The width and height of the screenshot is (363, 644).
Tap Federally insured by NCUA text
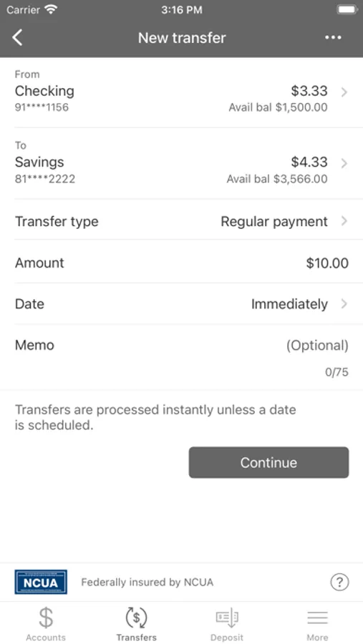pyautogui.click(x=147, y=582)
